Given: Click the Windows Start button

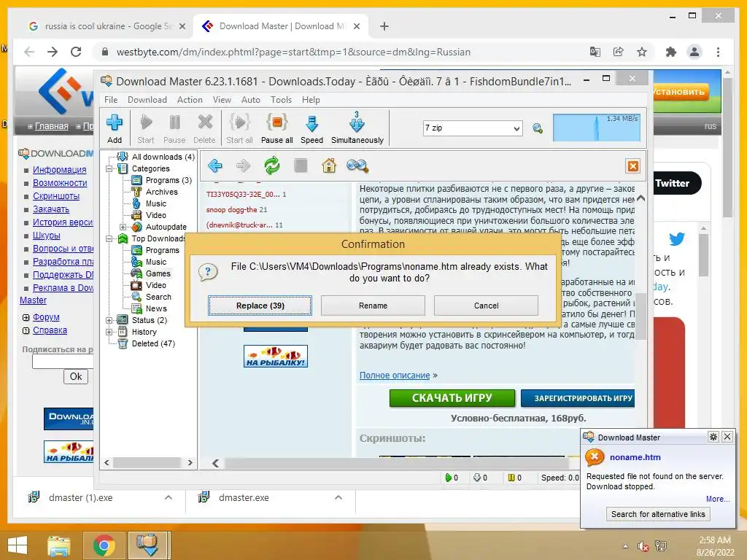Looking at the screenshot, I should coord(18,545).
